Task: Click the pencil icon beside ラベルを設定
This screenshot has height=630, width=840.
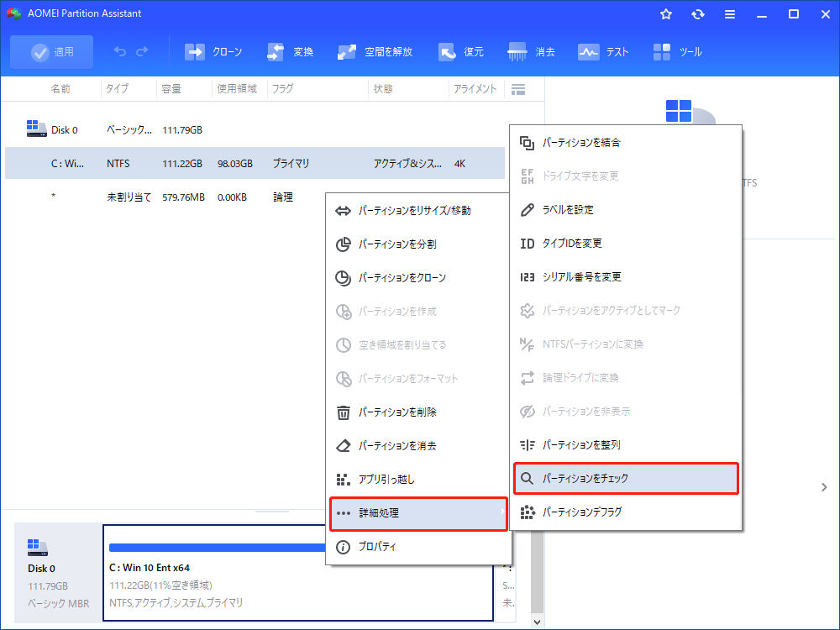Action: point(528,209)
